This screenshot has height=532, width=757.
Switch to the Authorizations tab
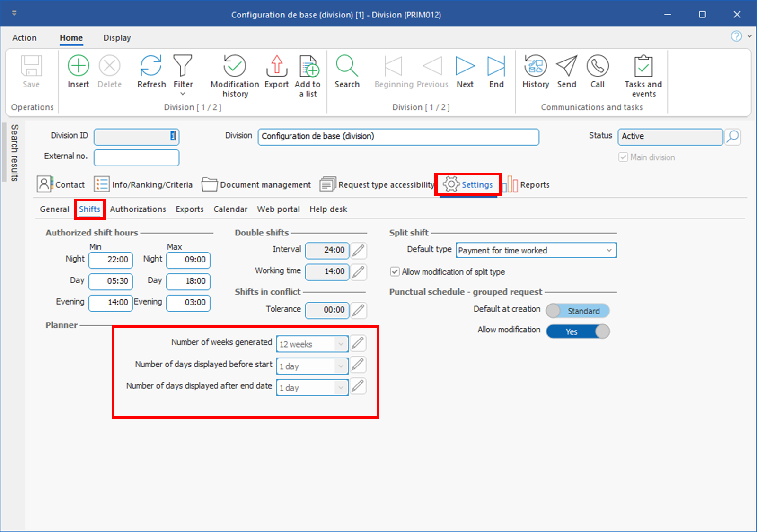(x=138, y=209)
